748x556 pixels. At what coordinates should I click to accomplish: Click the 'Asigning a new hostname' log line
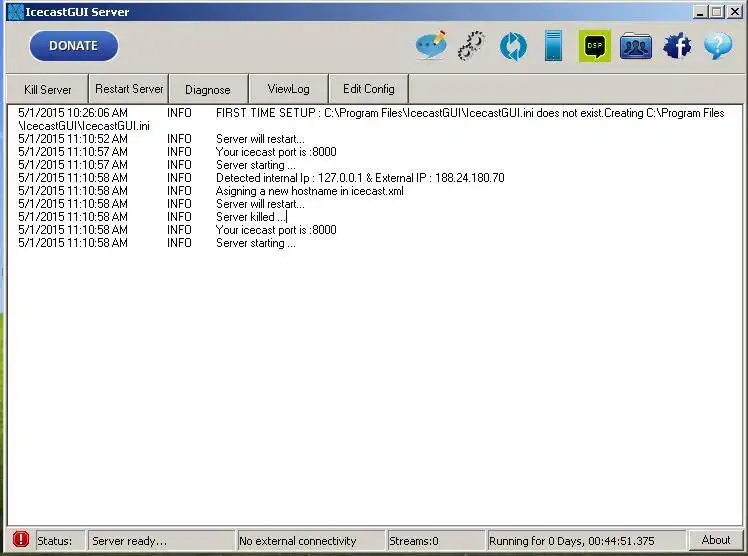point(211,191)
